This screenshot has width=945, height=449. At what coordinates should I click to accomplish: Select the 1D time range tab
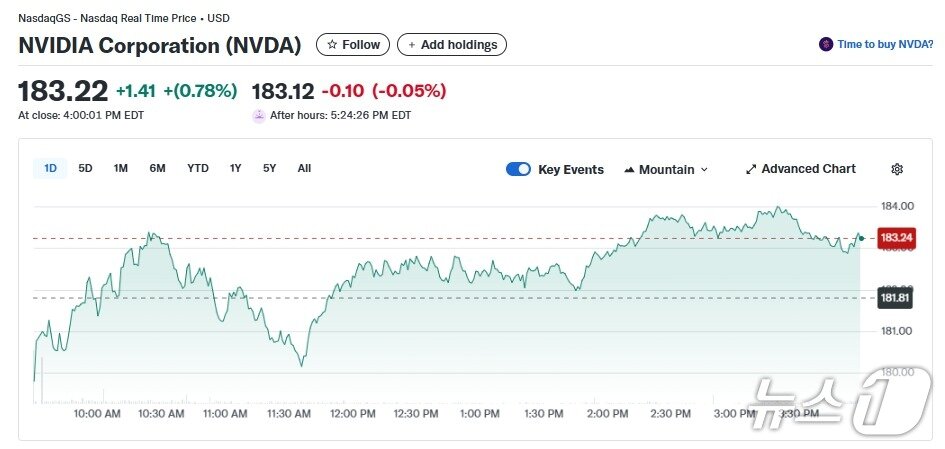(50, 168)
